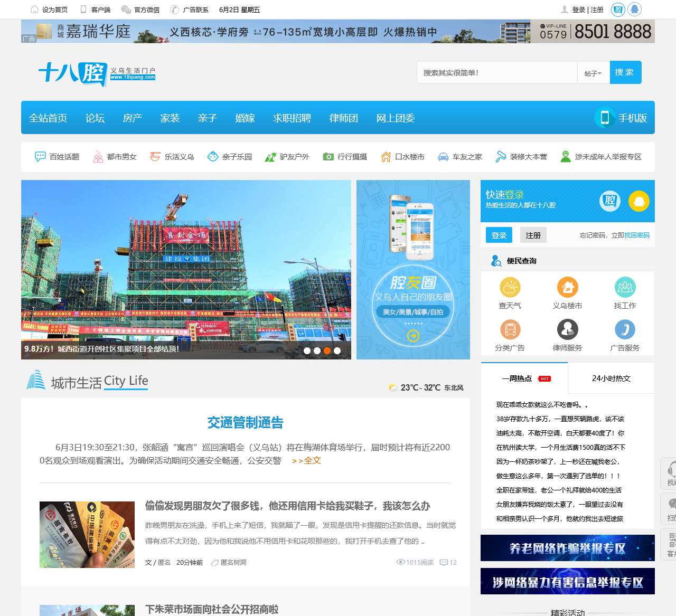Click the 设为首页 home icon
The width and height of the screenshot is (676, 616).
[35, 10]
